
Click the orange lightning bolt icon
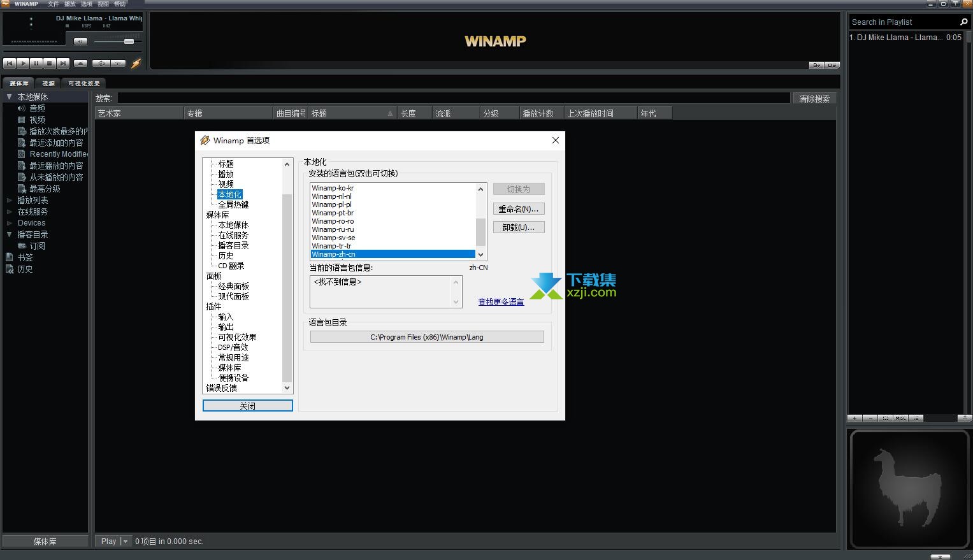pos(136,63)
